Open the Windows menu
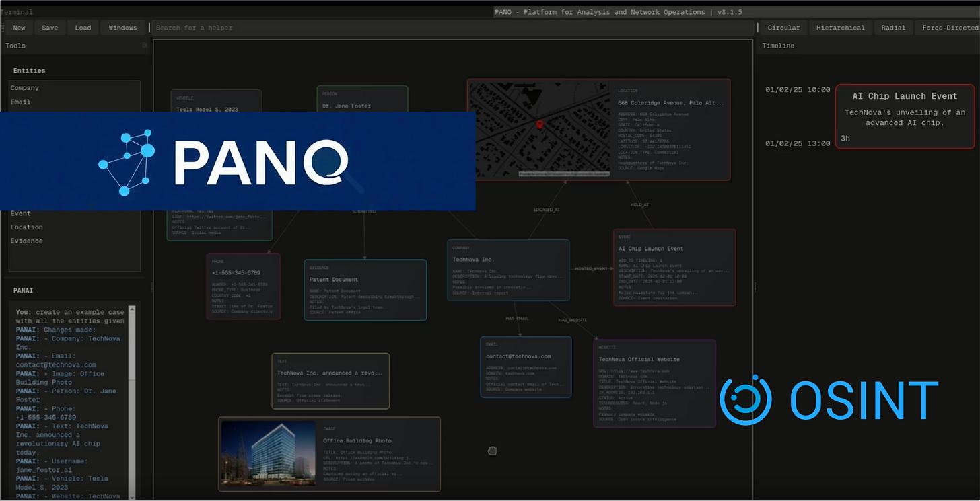Screen dimensions: 980x501 tap(123, 28)
